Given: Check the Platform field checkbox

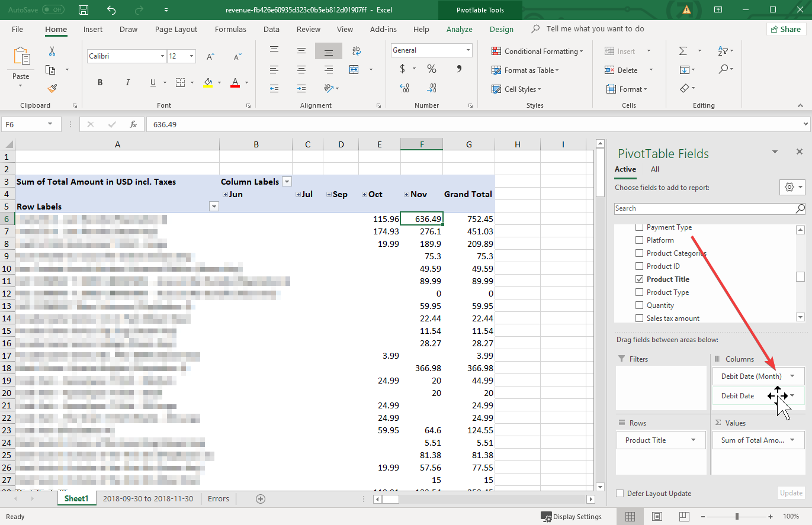Looking at the screenshot, I should pos(639,240).
